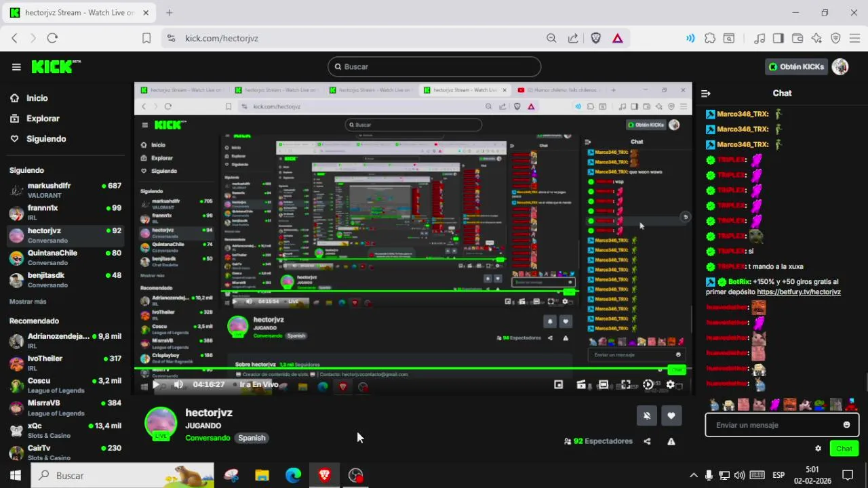Open the xQc recommended channel
The height and width of the screenshot is (488, 868).
click(x=65, y=430)
